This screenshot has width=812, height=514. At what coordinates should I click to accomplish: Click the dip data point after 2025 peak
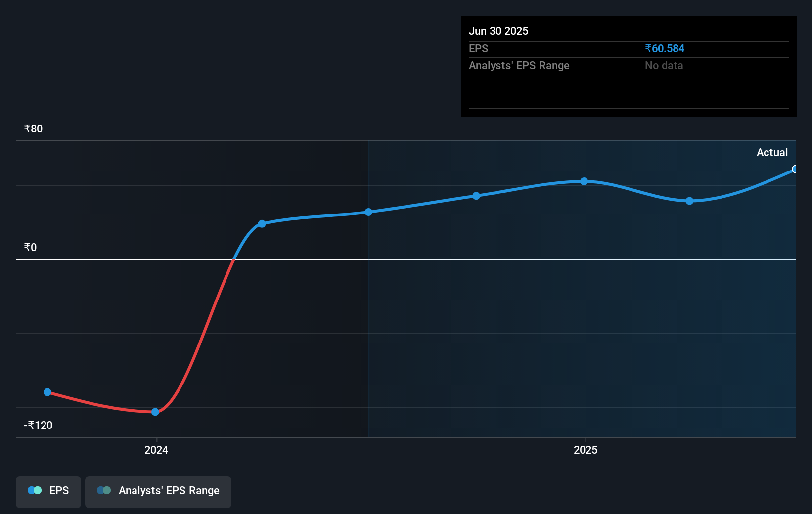(x=689, y=201)
